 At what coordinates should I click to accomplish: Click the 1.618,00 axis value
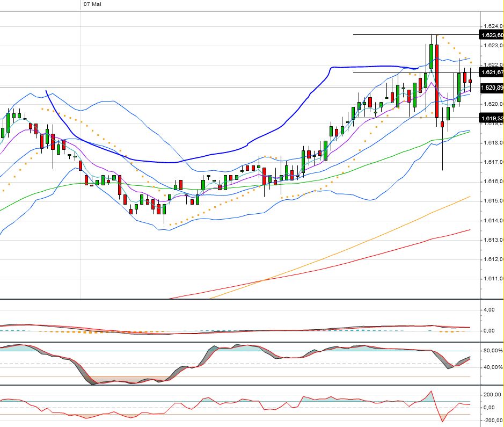tap(494, 143)
